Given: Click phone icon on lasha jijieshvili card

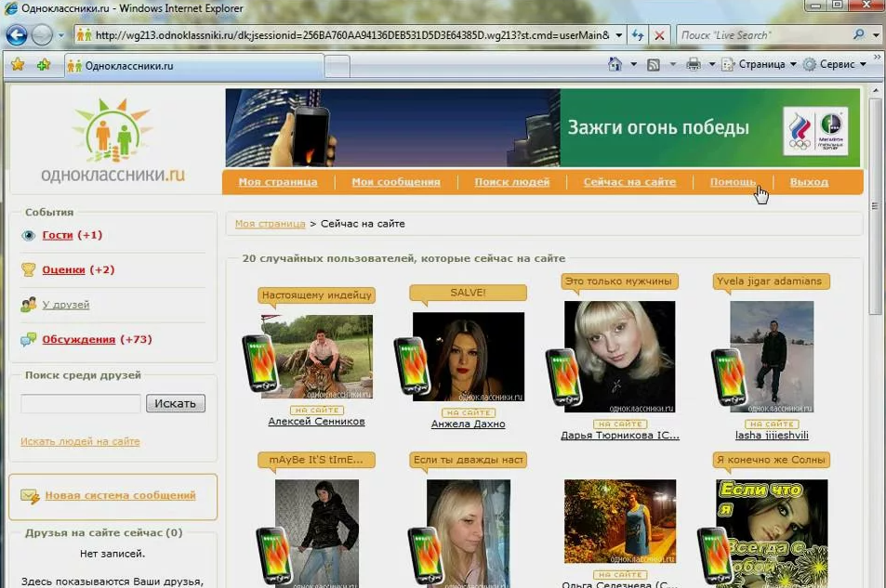Looking at the screenshot, I should coord(729,377).
